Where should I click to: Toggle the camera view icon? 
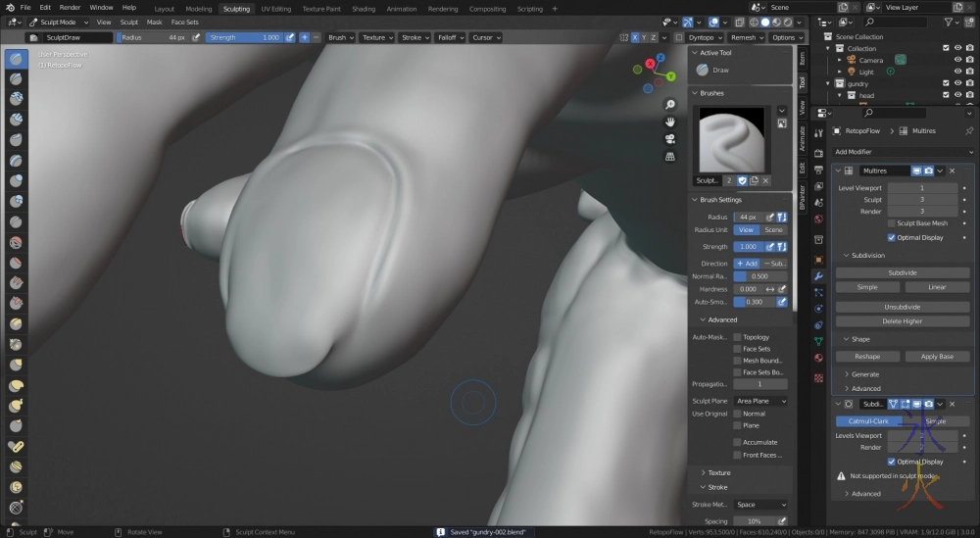tap(670, 138)
